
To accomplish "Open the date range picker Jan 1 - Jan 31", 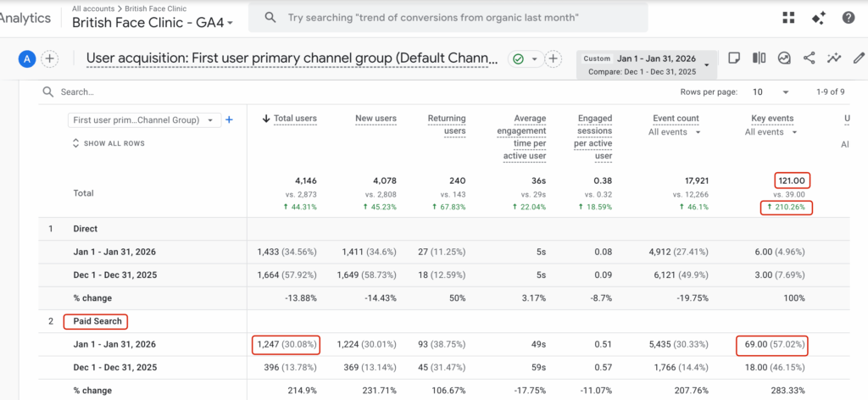I will coord(647,64).
